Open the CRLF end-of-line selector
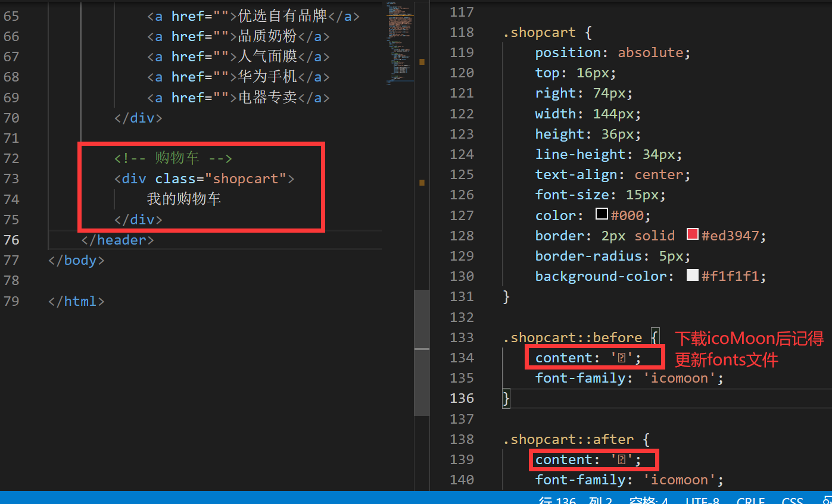832x504 pixels. 750,500
